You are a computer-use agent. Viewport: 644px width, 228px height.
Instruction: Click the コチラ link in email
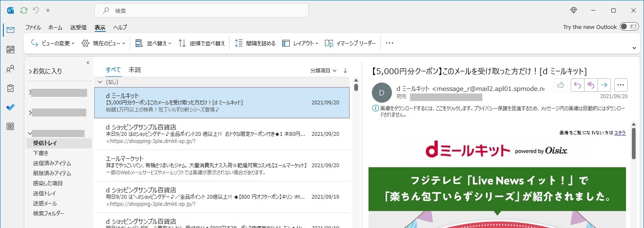(620, 133)
